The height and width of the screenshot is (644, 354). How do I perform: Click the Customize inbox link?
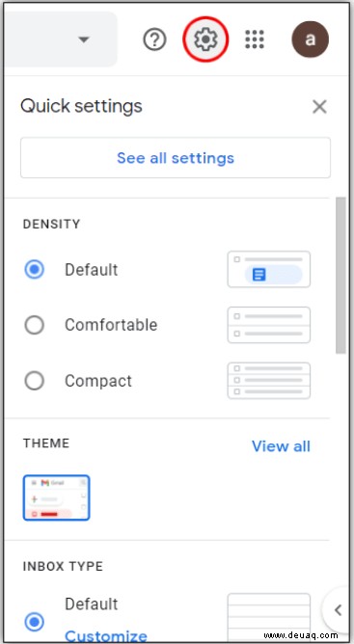tap(106, 636)
